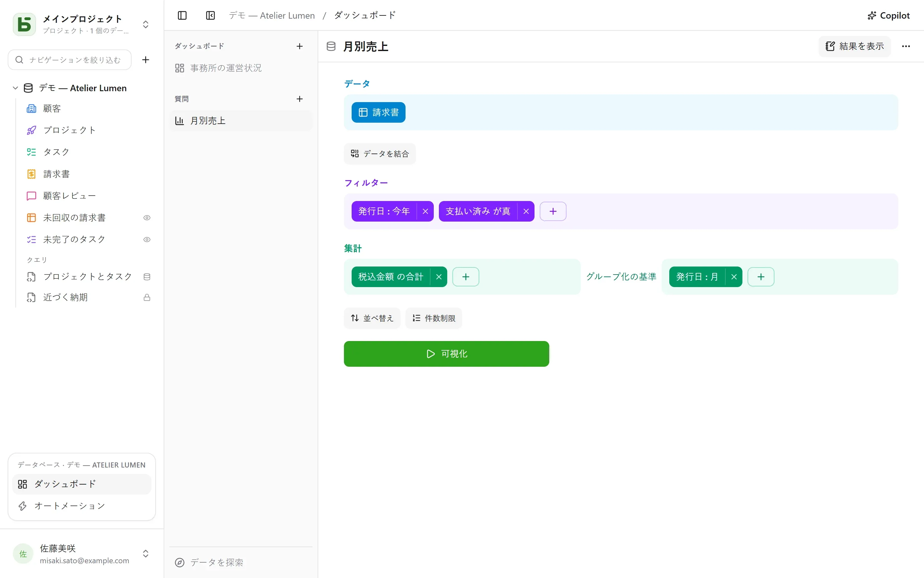
Task: Go to デモ — Atelier Lumen breadcrumb
Action: 272,15
